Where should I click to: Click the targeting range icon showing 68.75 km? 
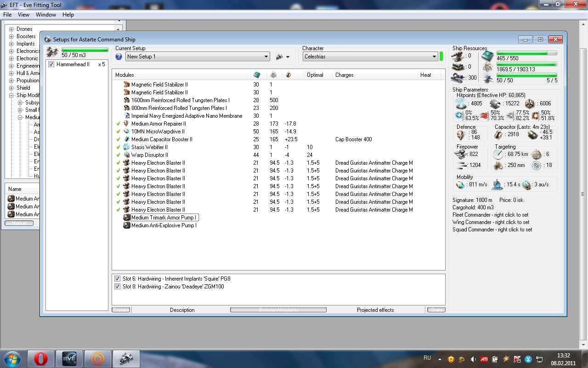pos(499,154)
